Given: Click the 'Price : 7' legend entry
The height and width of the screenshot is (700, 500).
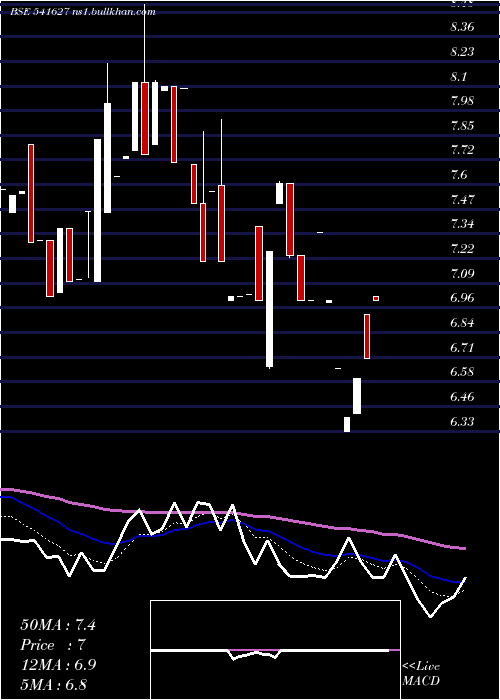Looking at the screenshot, I should pos(53,645).
